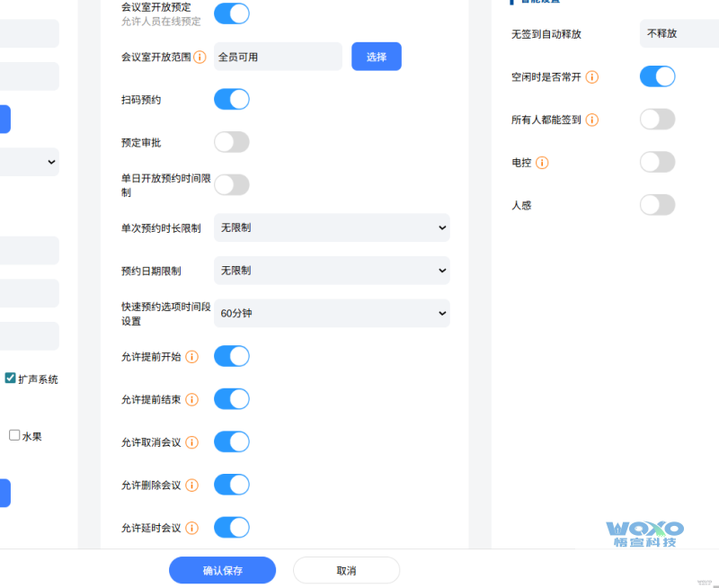Screen dimensions: 719x588
Task: Open the 60分钟 quick-booking time dropdown
Action: (332, 313)
